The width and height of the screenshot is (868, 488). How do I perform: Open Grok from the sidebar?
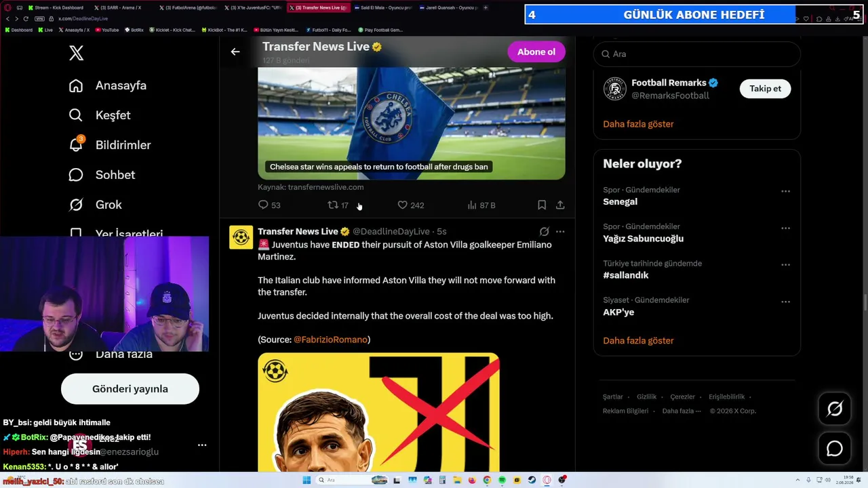click(x=96, y=205)
